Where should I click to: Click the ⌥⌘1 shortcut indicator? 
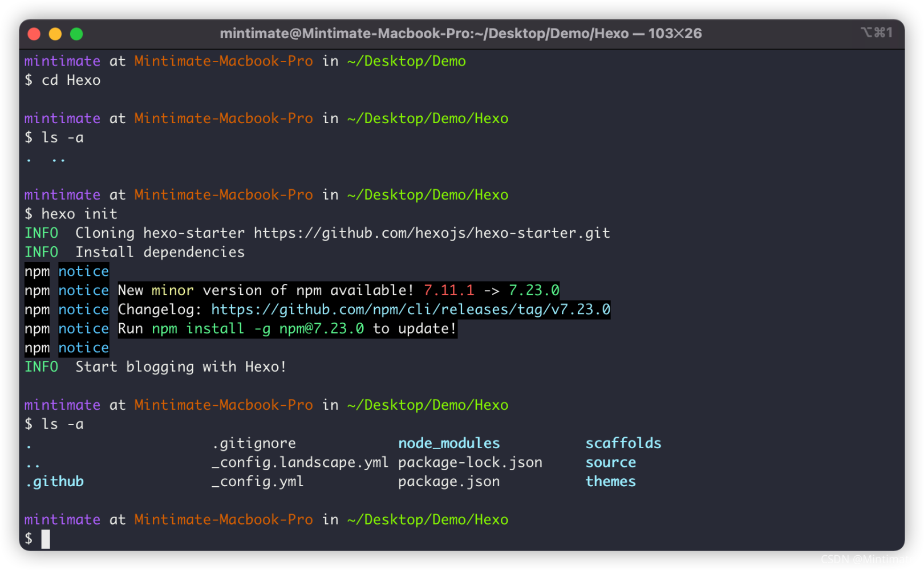click(877, 32)
